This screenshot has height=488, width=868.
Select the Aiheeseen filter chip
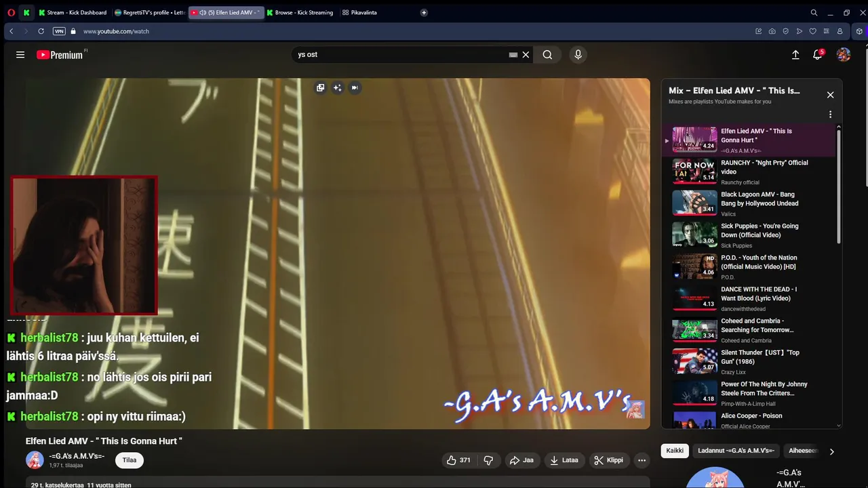pos(803,451)
